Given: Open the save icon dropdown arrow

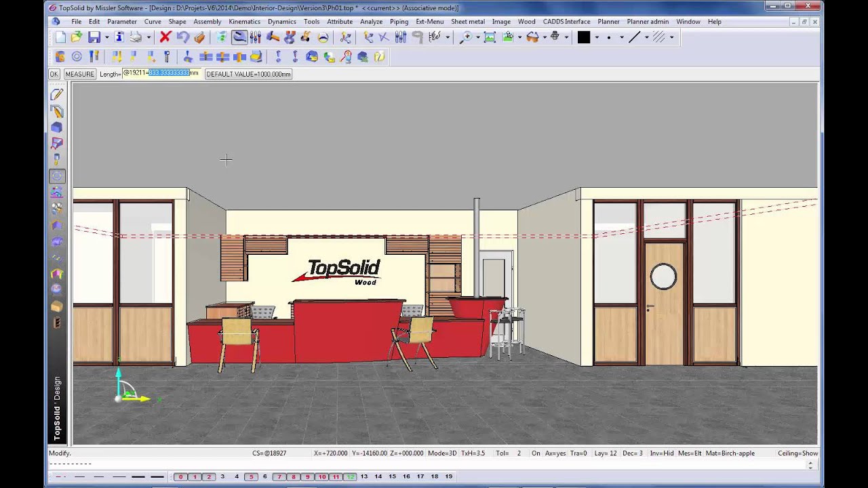Looking at the screenshot, I should tap(106, 37).
